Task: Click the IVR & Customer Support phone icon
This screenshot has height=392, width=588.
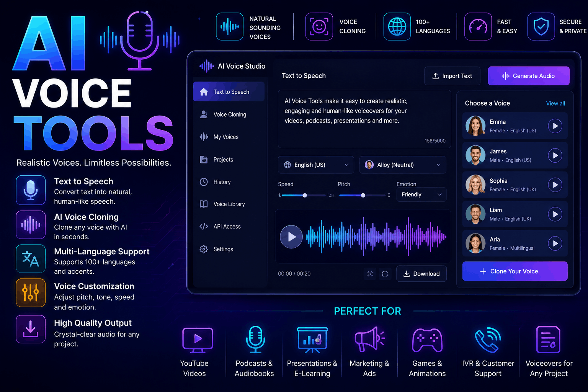Action: coord(488,340)
